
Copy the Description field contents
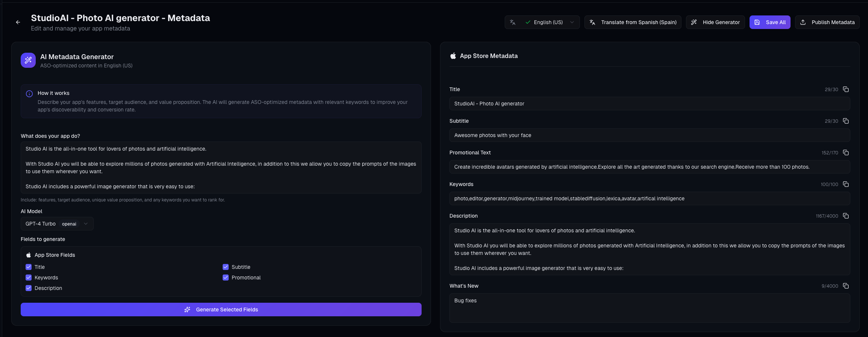[x=846, y=216]
